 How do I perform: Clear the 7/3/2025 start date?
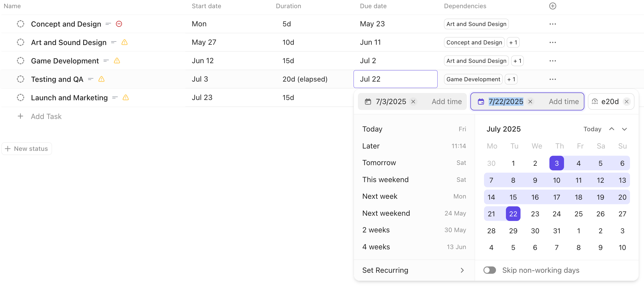point(413,102)
